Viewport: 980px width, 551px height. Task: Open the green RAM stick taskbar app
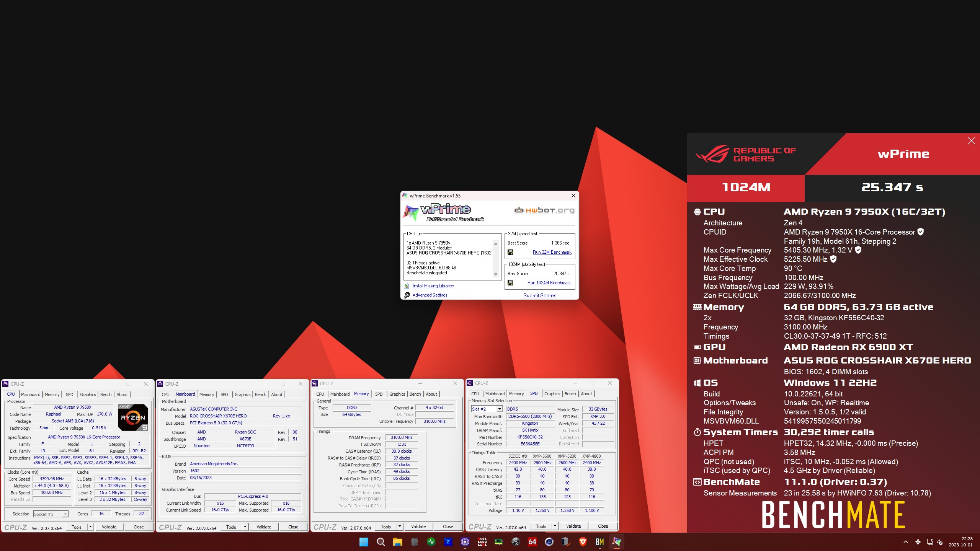click(x=498, y=542)
